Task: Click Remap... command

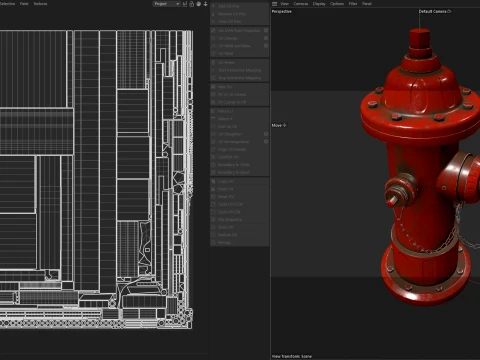Action: click(x=239, y=243)
